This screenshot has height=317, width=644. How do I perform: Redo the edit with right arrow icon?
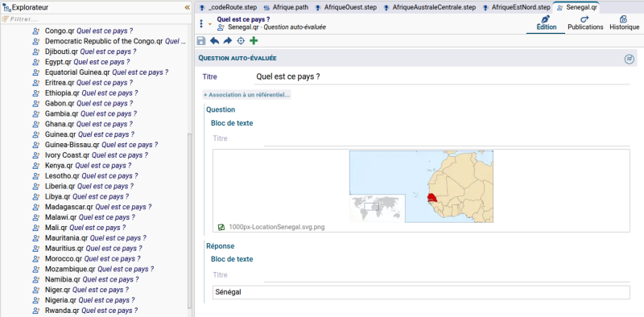click(x=228, y=41)
